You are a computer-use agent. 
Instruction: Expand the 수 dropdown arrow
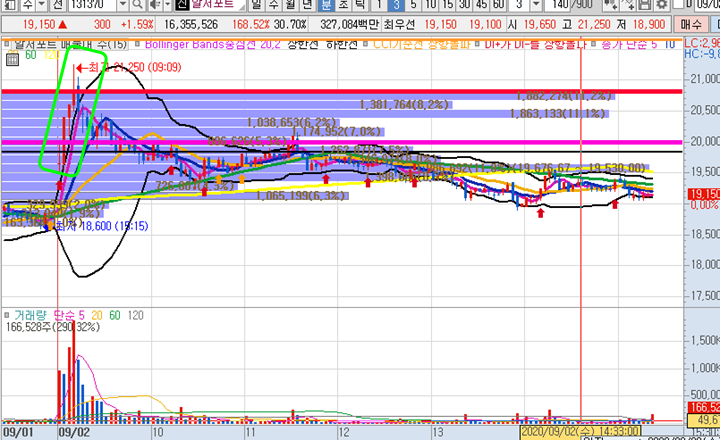[42, 5]
